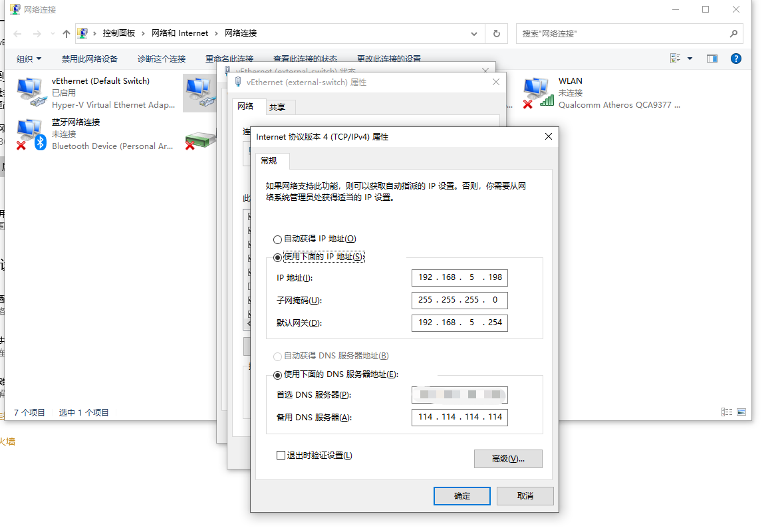Select the Bluetooth network connection icon
This screenshot has width=782, height=532.
31,134
